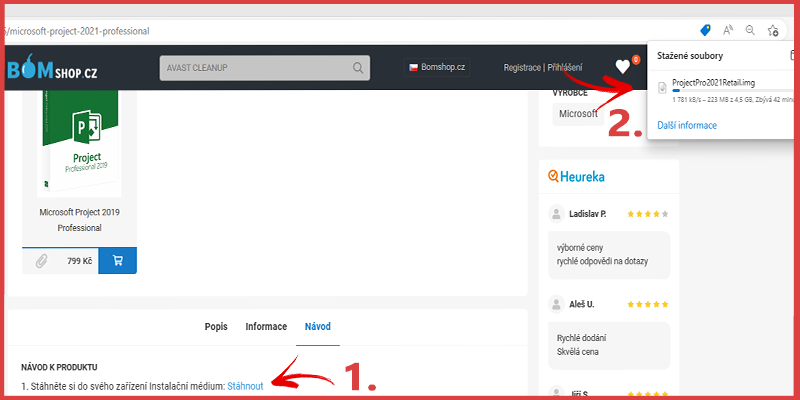Click Aleš U. star rating
800x400 pixels.
click(x=647, y=305)
